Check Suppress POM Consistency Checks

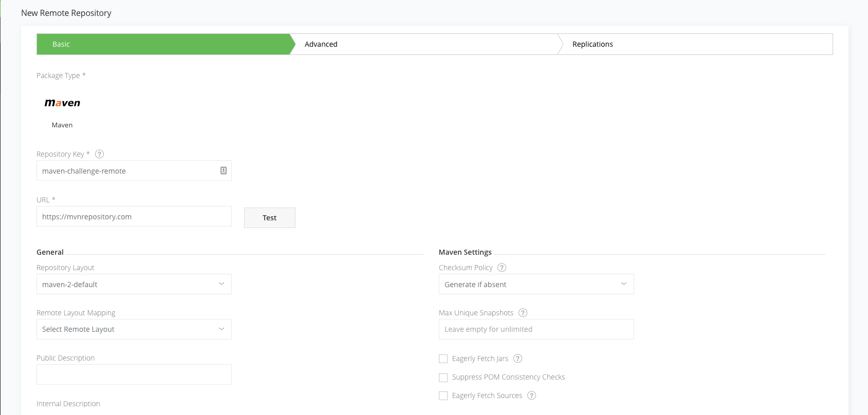coord(443,378)
